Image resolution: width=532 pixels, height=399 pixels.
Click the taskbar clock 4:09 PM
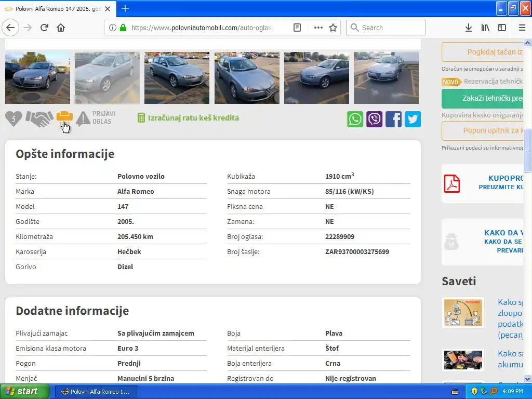pyautogui.click(x=513, y=392)
